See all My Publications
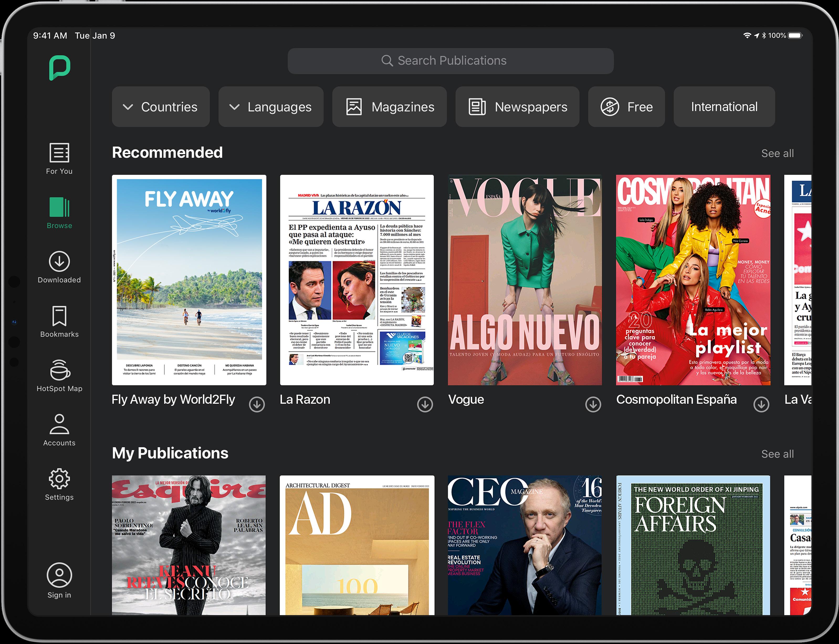The image size is (839, 644). [777, 454]
